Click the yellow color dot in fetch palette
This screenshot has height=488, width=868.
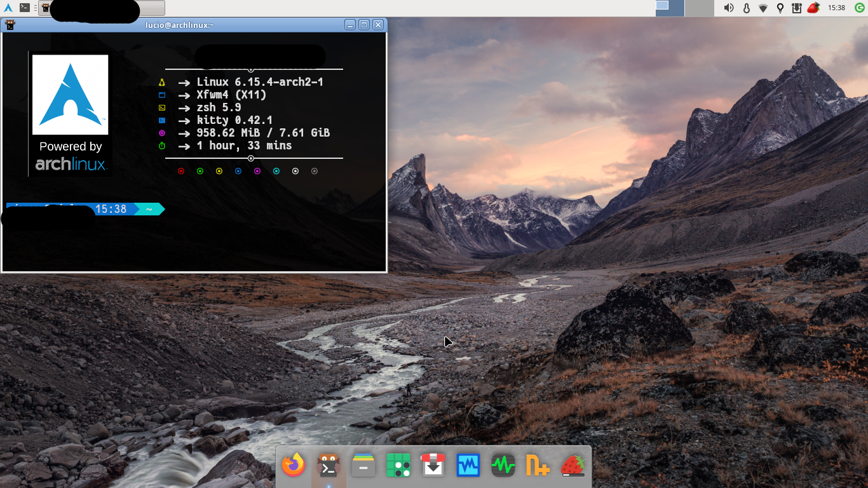click(219, 171)
